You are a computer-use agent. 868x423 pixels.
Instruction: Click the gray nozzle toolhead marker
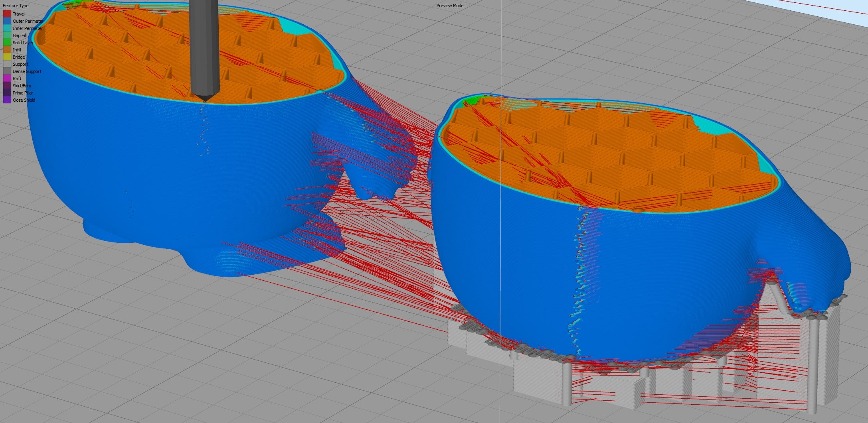pyautogui.click(x=204, y=48)
